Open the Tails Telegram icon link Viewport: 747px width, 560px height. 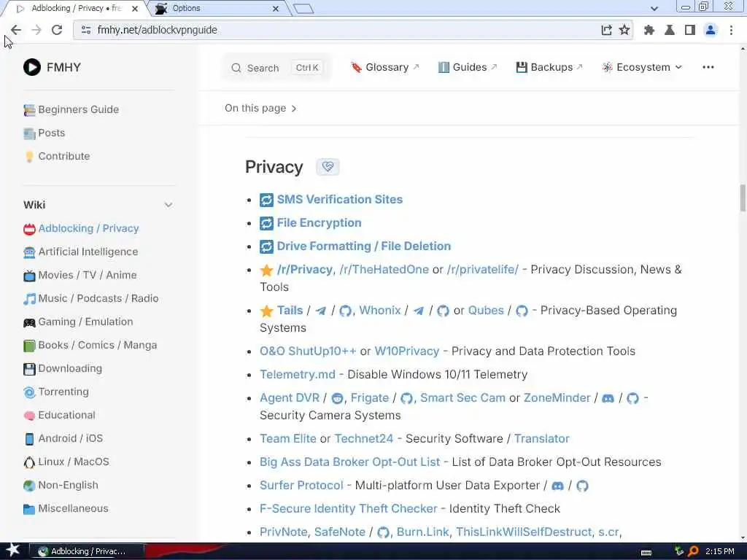(x=321, y=311)
